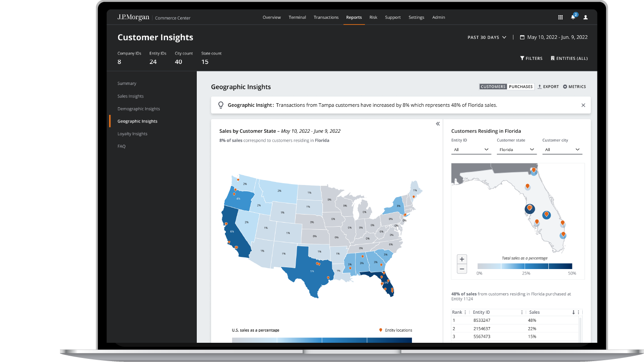Sort the Sales column descending
This screenshot has width=644, height=362.
point(573,312)
